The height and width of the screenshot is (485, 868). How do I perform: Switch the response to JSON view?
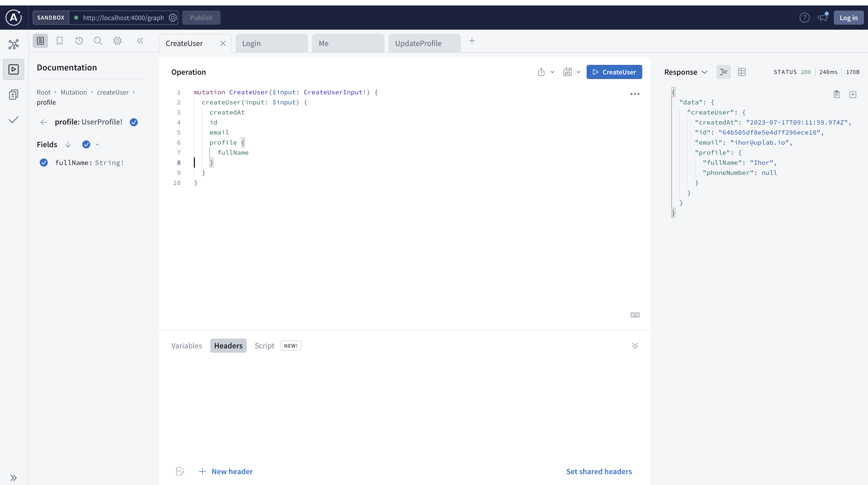click(x=723, y=72)
